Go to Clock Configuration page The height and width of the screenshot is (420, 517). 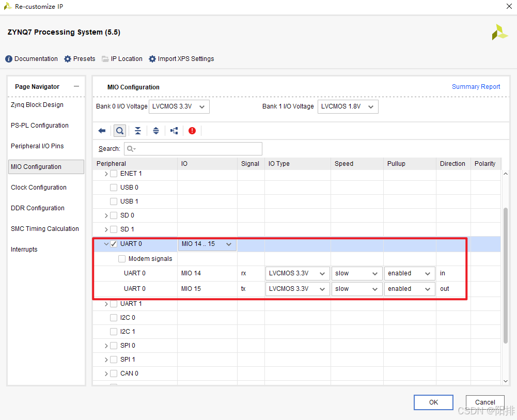[x=39, y=187]
